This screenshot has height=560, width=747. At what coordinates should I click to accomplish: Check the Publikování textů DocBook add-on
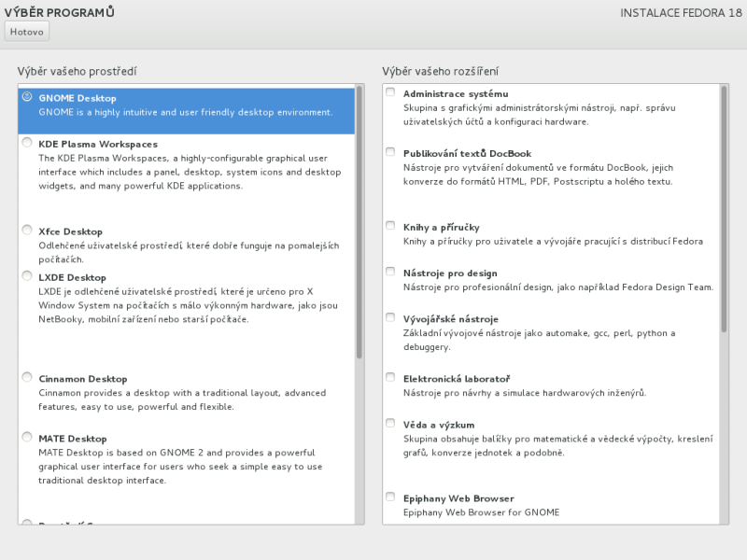click(389, 150)
